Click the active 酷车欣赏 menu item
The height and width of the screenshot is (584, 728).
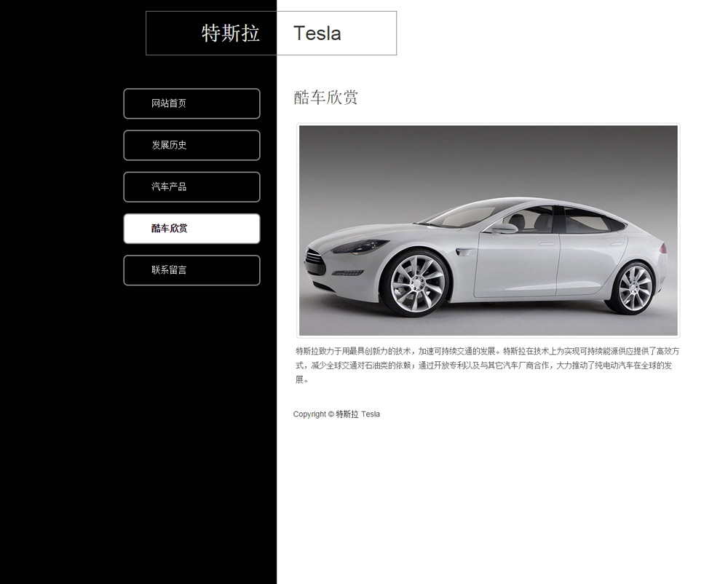(x=191, y=229)
